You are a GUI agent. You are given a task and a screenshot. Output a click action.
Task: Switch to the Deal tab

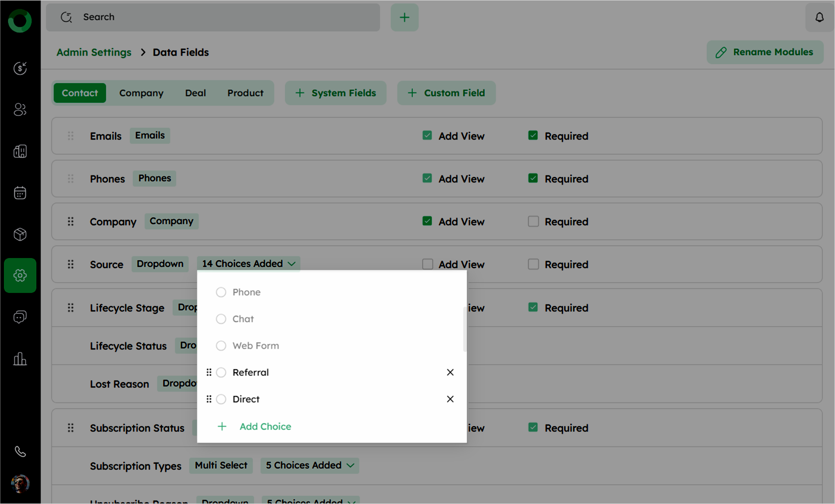195,93
